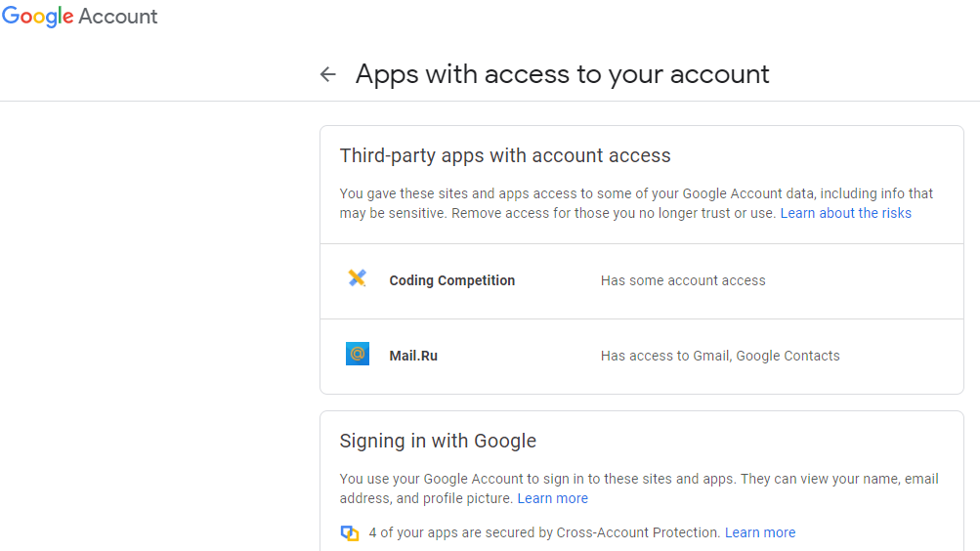Screen dimensions: 980x551
Task: Click the colorful Google logo wordmark
Action: tap(38, 17)
